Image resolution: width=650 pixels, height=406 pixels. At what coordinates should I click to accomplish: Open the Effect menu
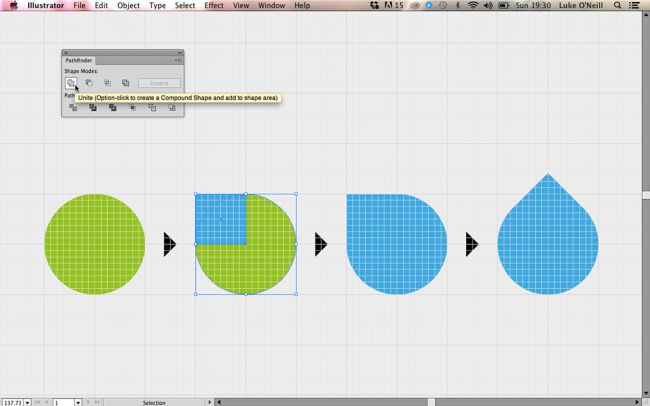214,6
